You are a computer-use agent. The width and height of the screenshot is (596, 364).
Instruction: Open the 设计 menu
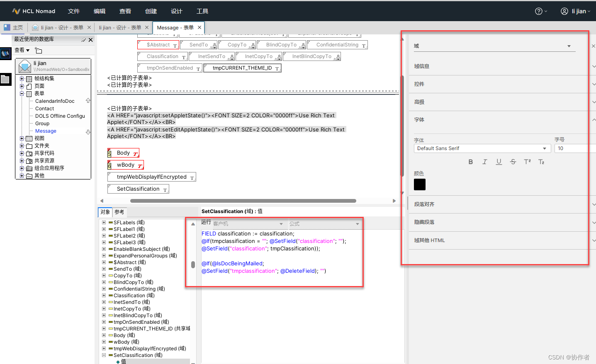click(177, 11)
